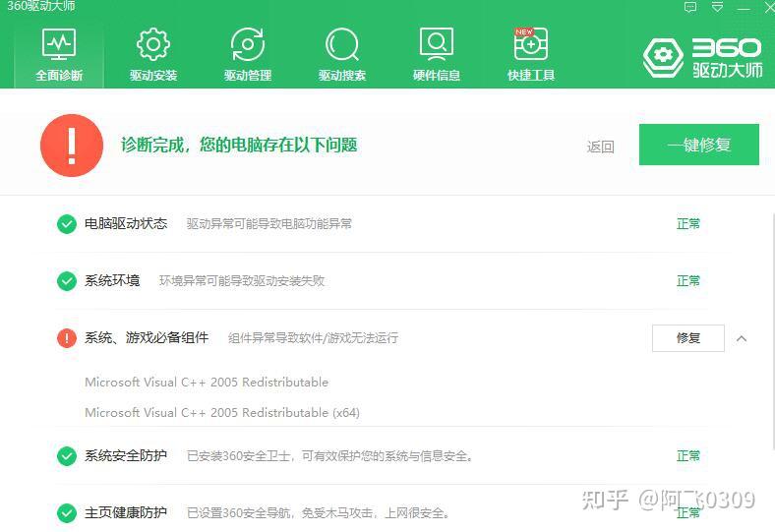The width and height of the screenshot is (775, 532).
Task: Go to the 驱动搜索 tab
Action: [342, 54]
